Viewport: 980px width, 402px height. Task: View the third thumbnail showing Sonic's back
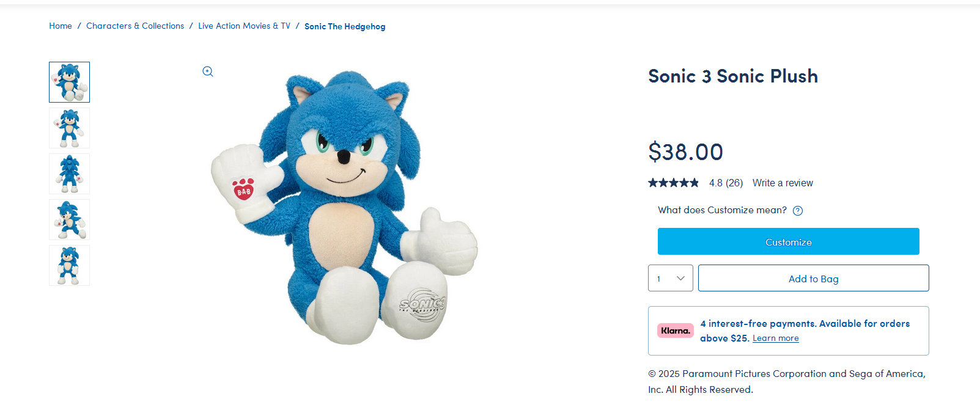(x=69, y=174)
